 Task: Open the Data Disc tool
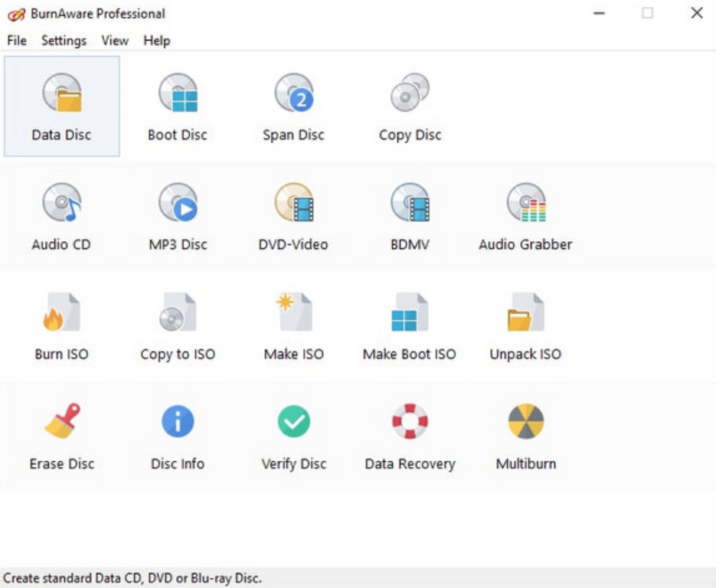(62, 106)
